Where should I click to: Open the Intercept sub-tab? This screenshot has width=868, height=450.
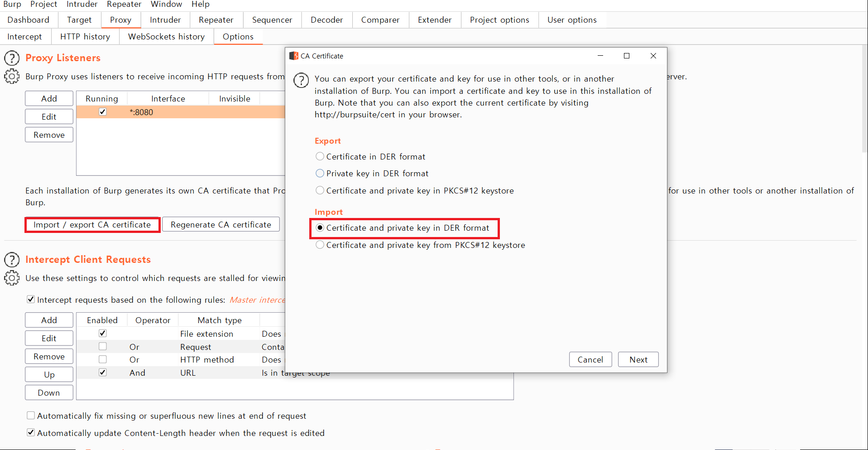24,37
